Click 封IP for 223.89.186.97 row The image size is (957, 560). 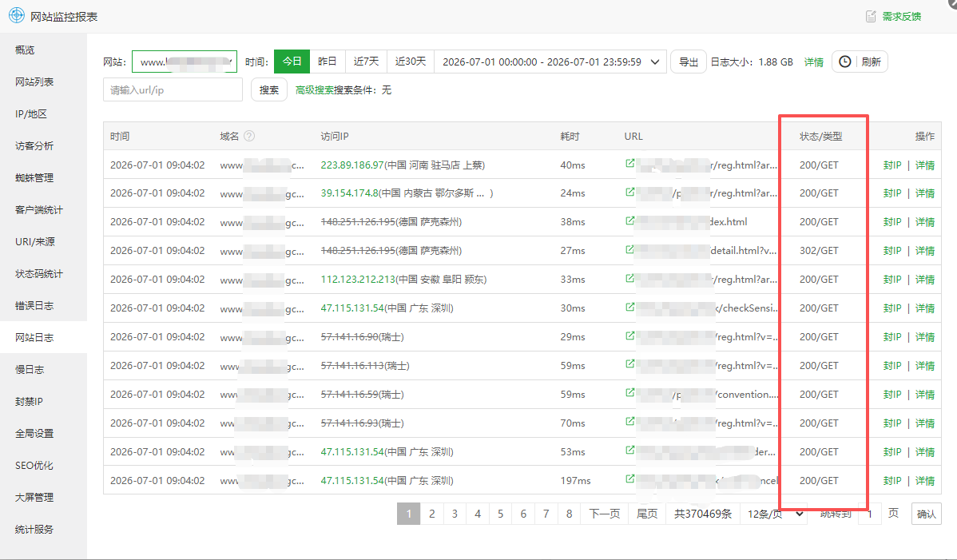tap(892, 165)
